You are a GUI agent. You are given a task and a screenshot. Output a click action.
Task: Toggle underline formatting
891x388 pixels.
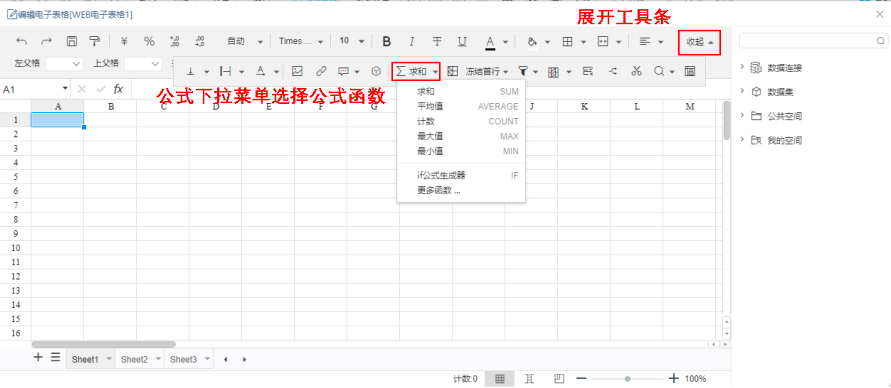[462, 41]
